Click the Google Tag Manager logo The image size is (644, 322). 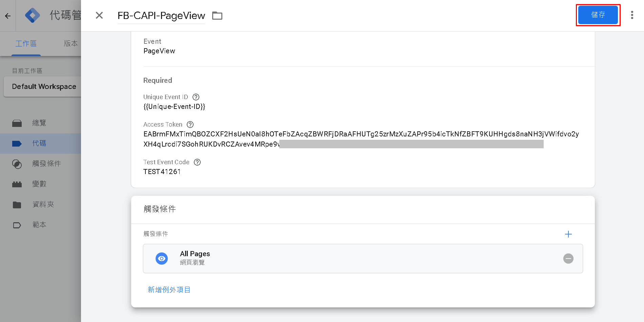pos(33,15)
